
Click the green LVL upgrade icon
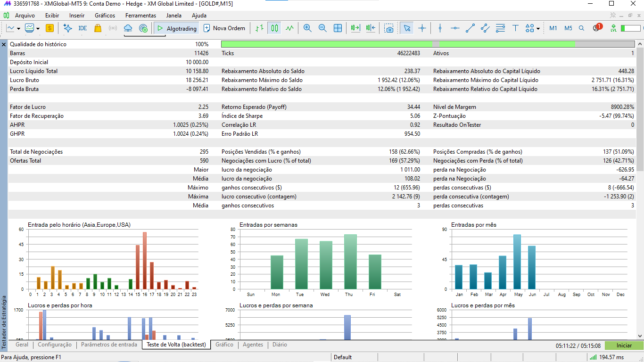click(x=613, y=28)
